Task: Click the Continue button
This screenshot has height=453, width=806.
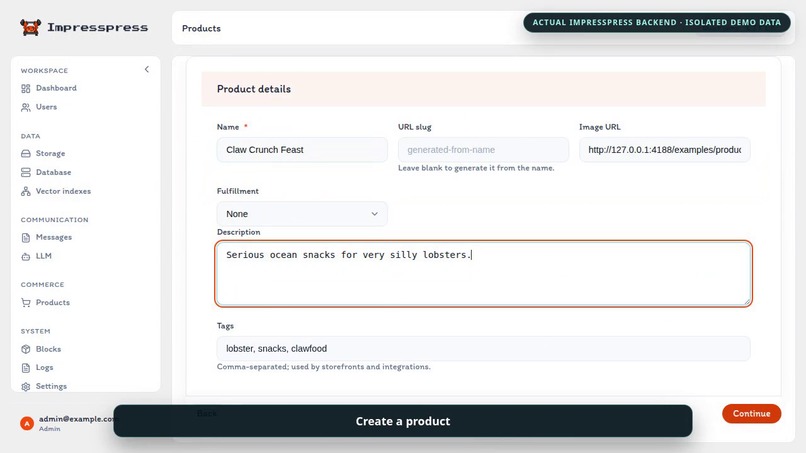Action: pyautogui.click(x=752, y=413)
